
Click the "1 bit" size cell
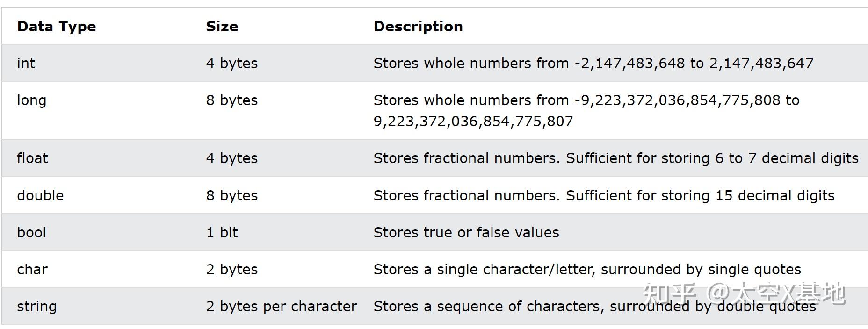(x=222, y=233)
